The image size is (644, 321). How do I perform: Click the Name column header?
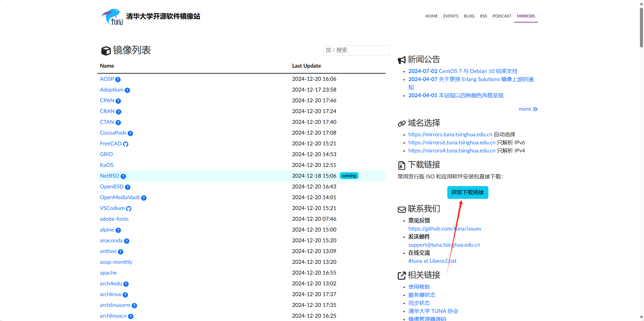point(107,66)
